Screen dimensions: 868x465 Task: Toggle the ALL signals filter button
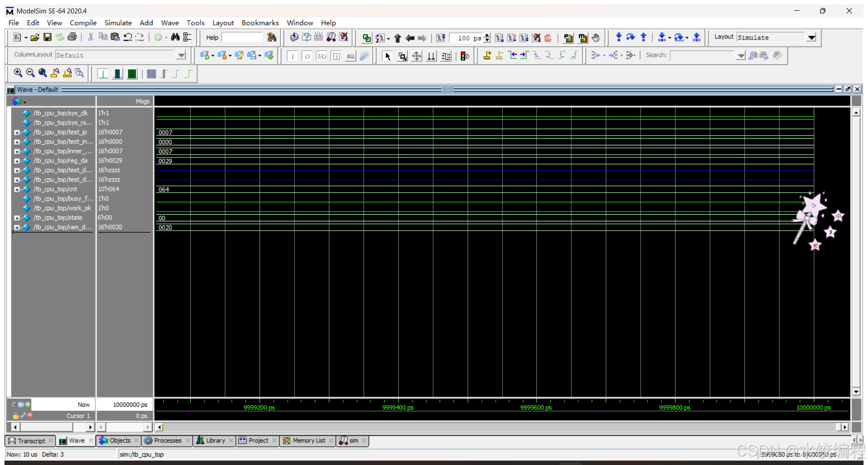tap(351, 56)
